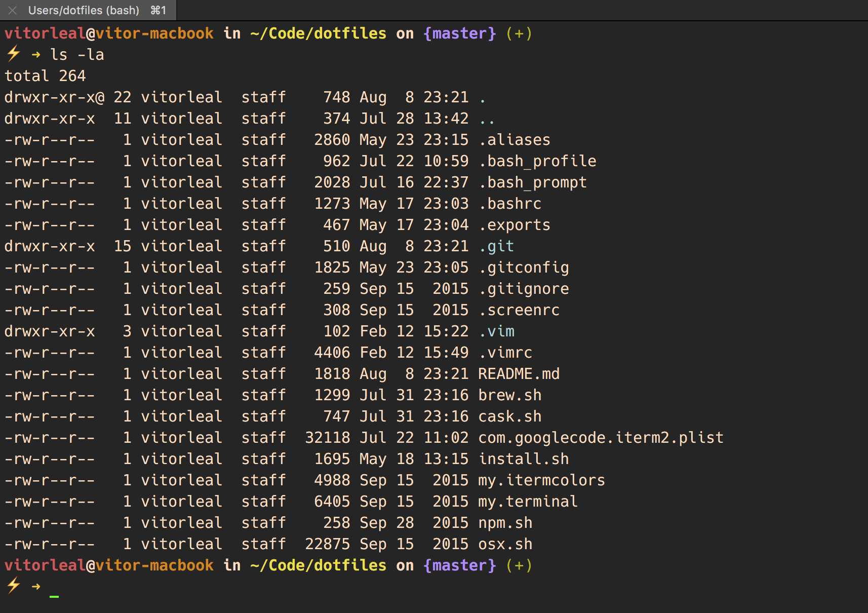Click the .vim directory name

[x=496, y=331]
